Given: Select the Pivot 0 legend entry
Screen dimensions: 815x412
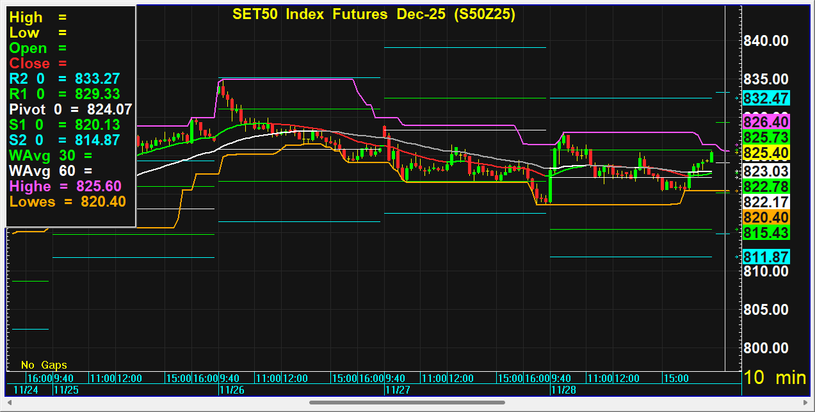Looking at the screenshot, I should (x=70, y=108).
